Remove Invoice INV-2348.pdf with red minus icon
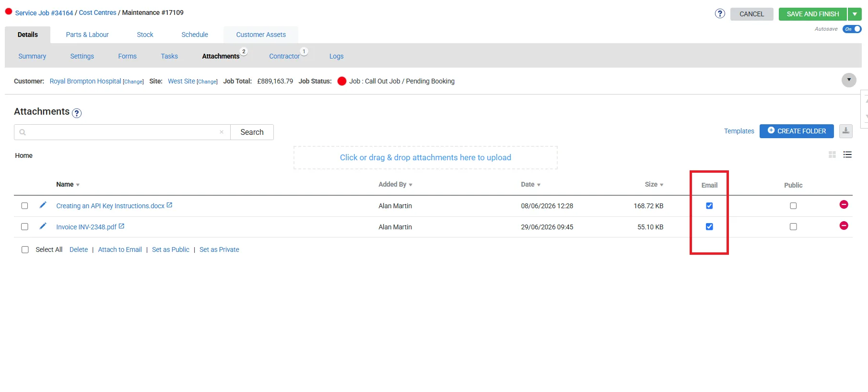This screenshot has width=868, height=392. (x=844, y=226)
